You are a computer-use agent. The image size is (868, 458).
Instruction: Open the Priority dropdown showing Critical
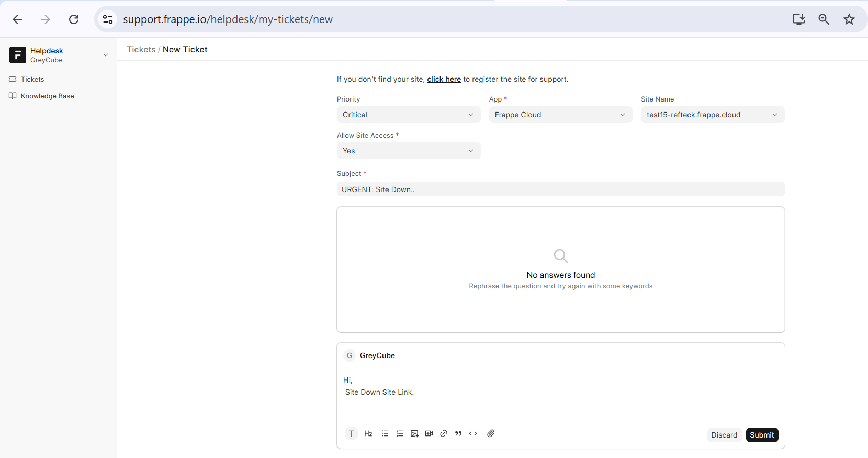(408, 115)
